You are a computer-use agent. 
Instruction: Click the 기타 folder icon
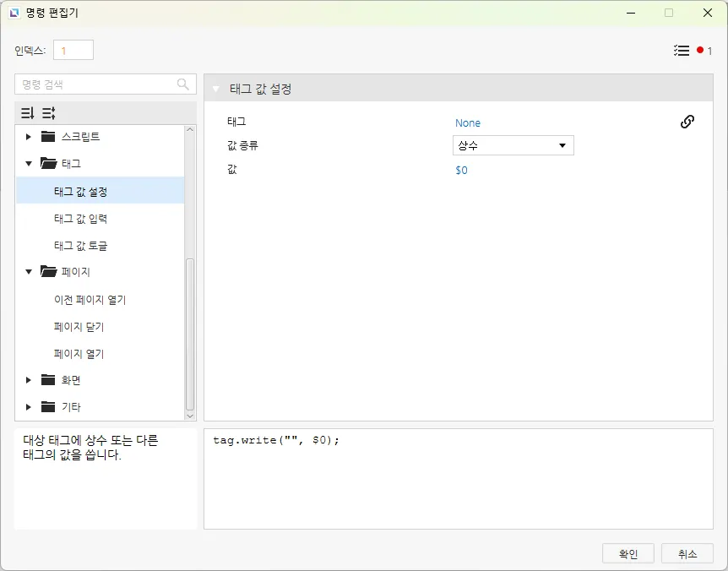tap(47, 407)
